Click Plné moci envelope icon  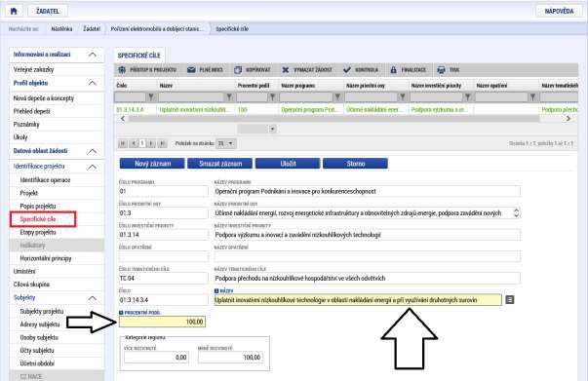pos(191,70)
